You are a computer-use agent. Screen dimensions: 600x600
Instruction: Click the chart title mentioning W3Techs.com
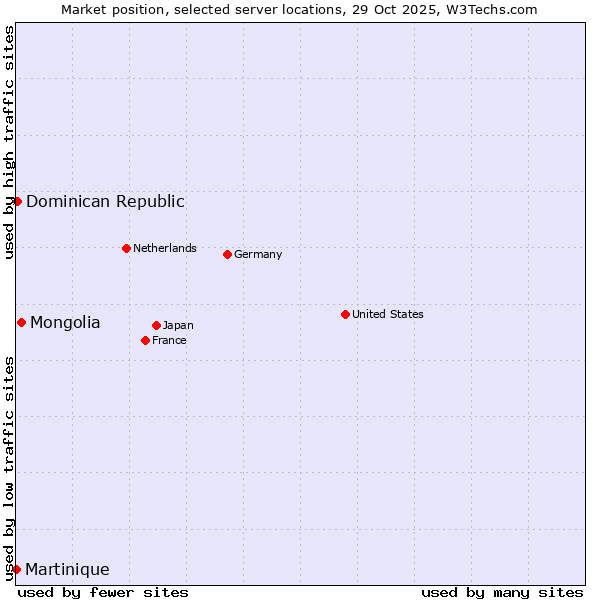tap(299, 9)
